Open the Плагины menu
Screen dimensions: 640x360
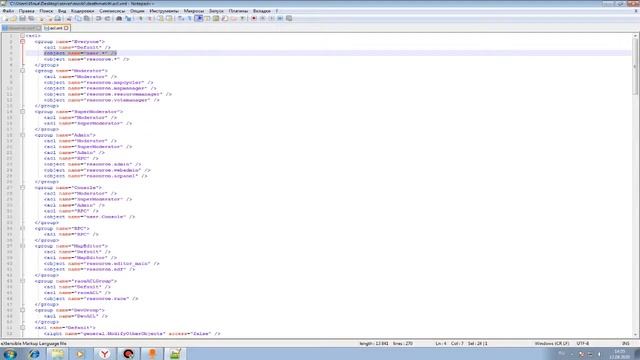[x=238, y=11]
